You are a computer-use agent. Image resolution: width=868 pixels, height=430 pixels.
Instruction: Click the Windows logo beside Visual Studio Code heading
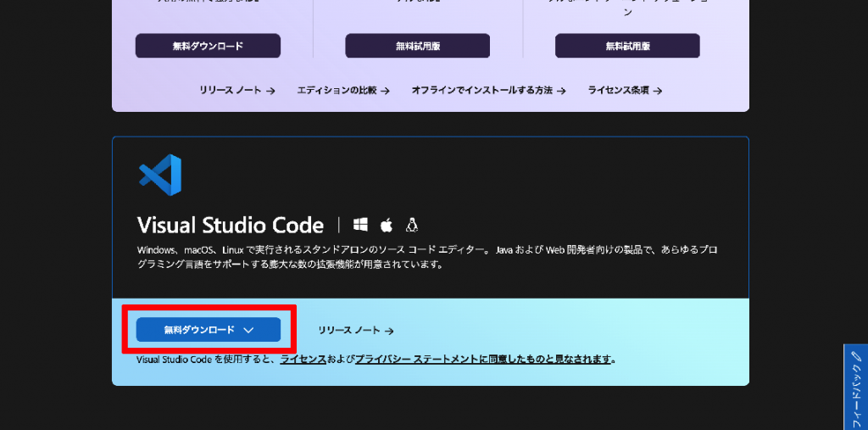361,225
